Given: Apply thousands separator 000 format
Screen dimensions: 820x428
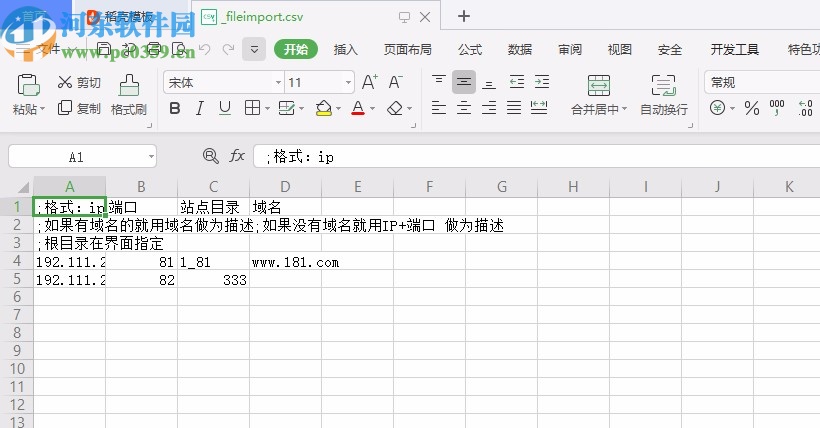Looking at the screenshot, I should click(777, 108).
